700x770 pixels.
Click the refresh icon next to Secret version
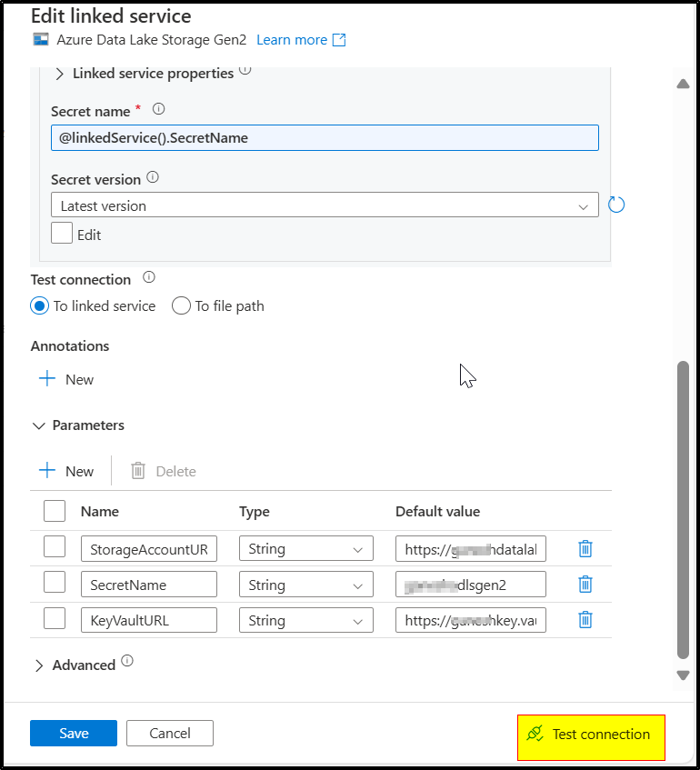[x=616, y=205]
